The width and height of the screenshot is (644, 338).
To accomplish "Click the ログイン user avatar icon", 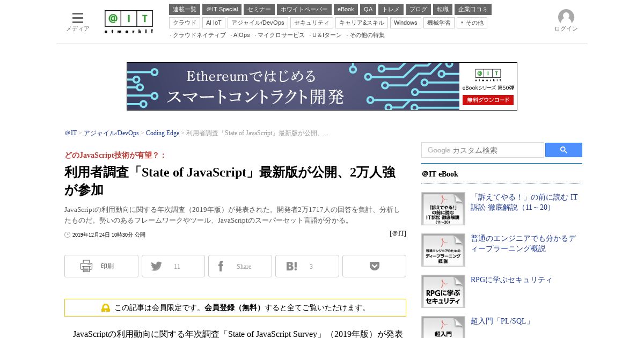I will [x=566, y=17].
